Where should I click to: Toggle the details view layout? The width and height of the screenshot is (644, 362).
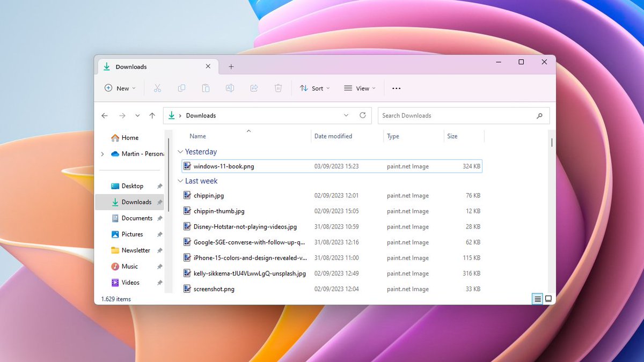coord(537,299)
